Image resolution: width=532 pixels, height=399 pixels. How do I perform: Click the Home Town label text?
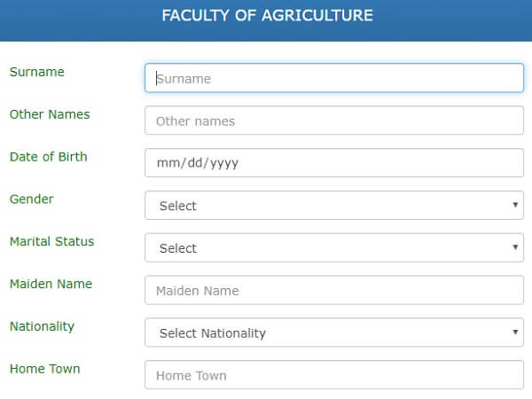pos(45,369)
